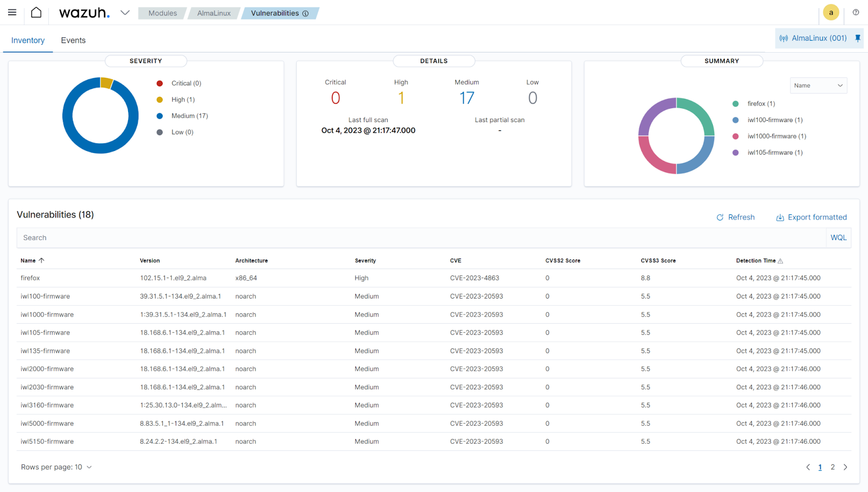
Task: Show Vulnerabilities module info icon
Action: 305,14
